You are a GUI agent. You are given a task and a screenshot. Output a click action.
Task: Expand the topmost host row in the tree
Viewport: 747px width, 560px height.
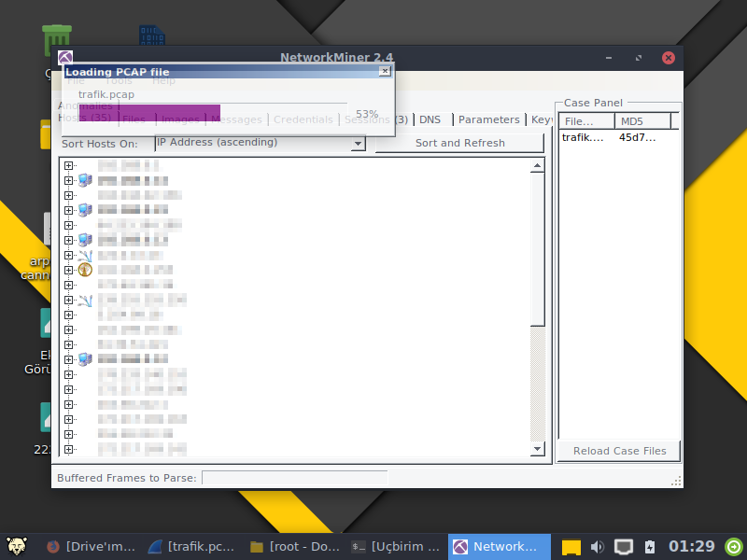[x=68, y=166]
